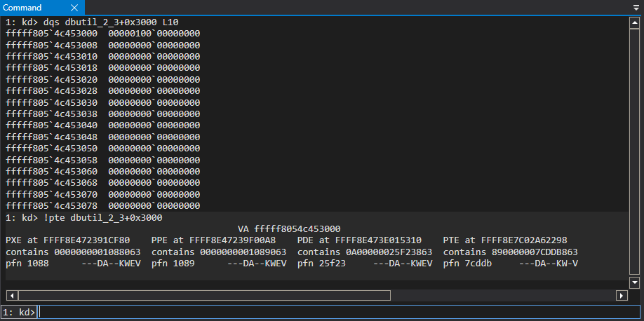Open the window options dropdown arrow
The image size is (644, 321).
(x=636, y=7)
